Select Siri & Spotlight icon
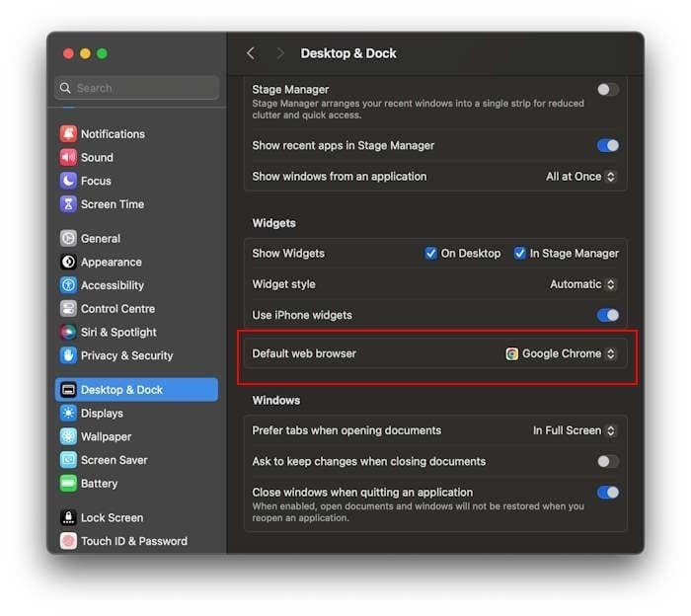This screenshot has height=616, width=691. 68,332
